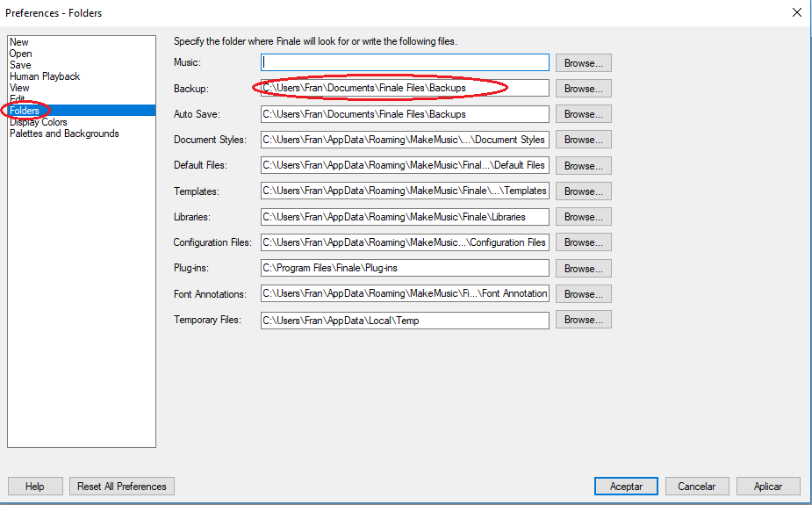The height and width of the screenshot is (505, 812).
Task: Open Help for preferences
Action: [x=35, y=487]
